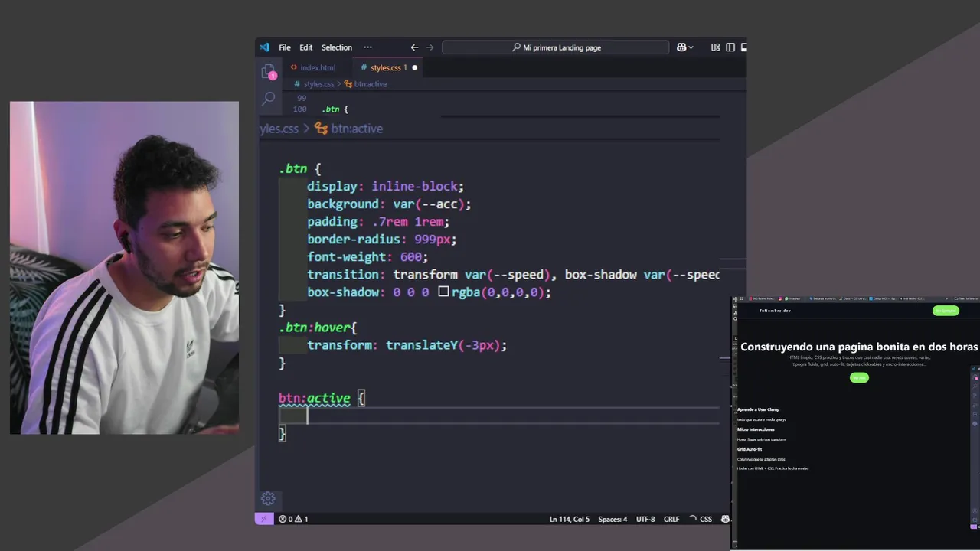The image size is (980, 551).
Task: Open the Selection menu
Action: (x=337, y=47)
